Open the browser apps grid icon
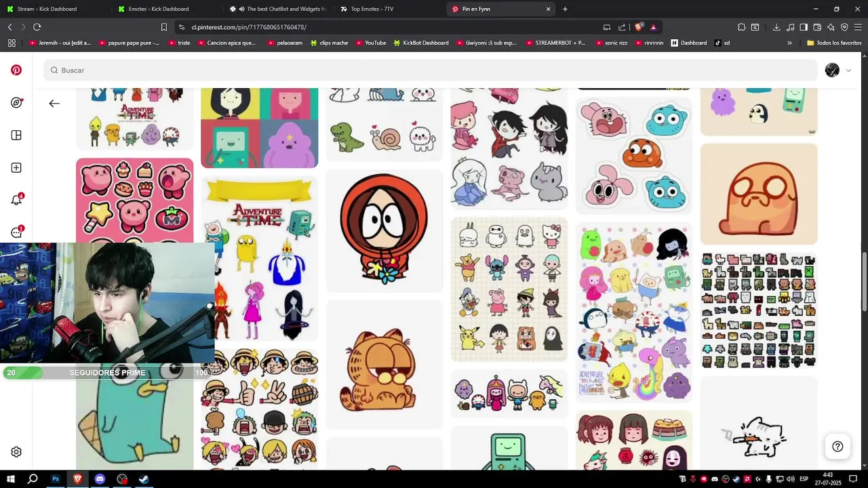The width and height of the screenshot is (868, 488). (12, 43)
